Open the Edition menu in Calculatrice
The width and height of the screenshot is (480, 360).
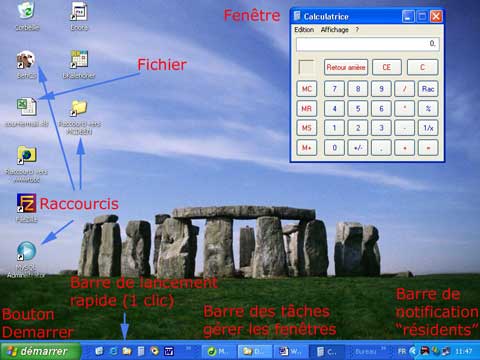pos(304,30)
